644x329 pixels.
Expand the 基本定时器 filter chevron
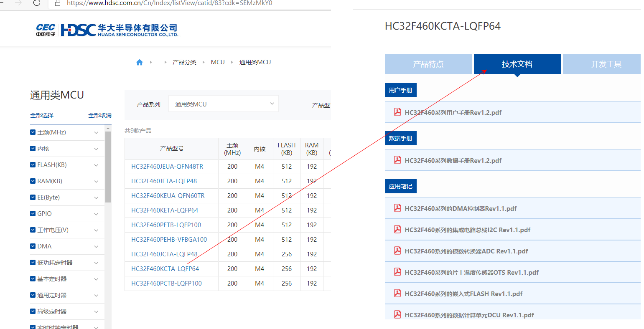[x=96, y=279]
